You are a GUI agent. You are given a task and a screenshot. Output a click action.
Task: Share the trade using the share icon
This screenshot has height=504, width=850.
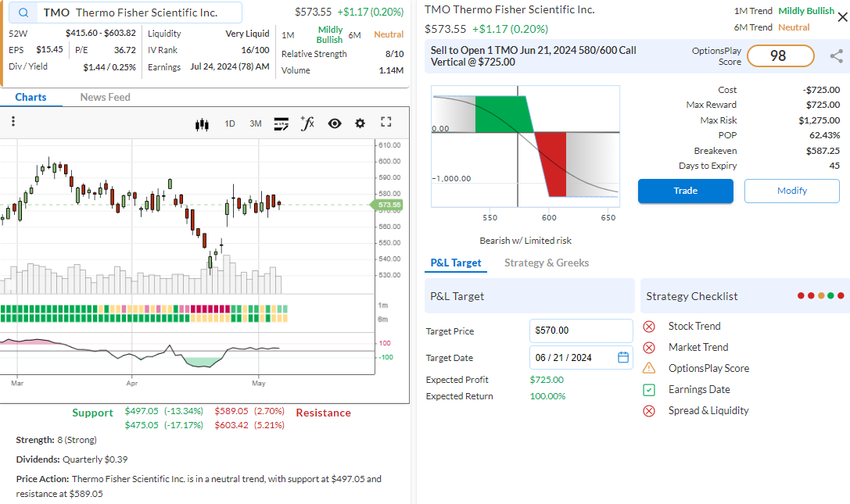click(x=837, y=55)
